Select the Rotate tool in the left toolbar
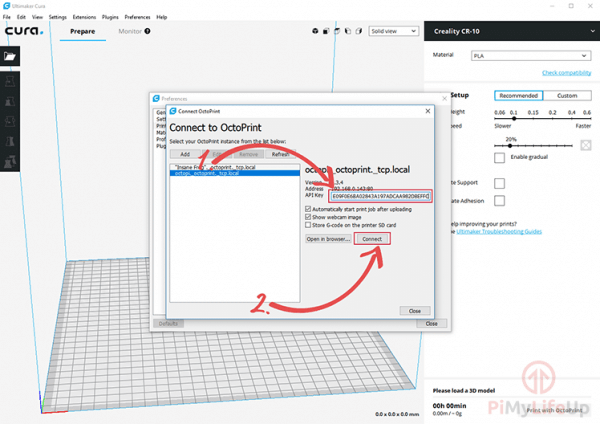600x424 pixels. click(10, 122)
